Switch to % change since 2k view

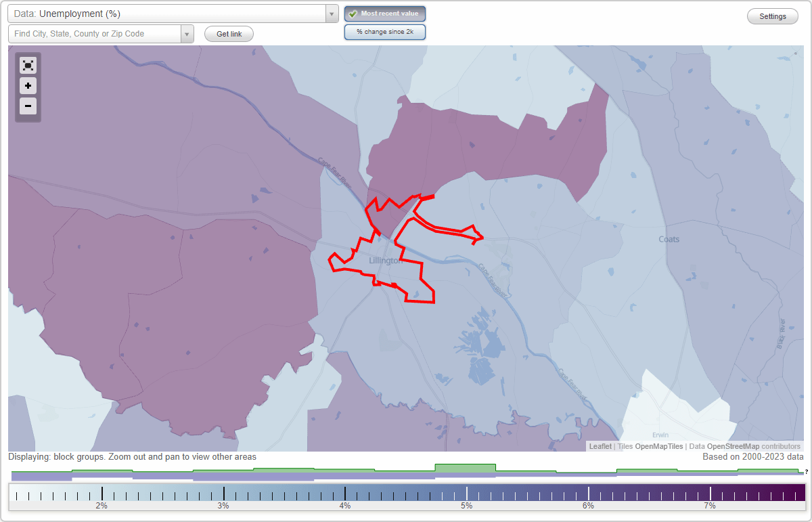(x=385, y=32)
